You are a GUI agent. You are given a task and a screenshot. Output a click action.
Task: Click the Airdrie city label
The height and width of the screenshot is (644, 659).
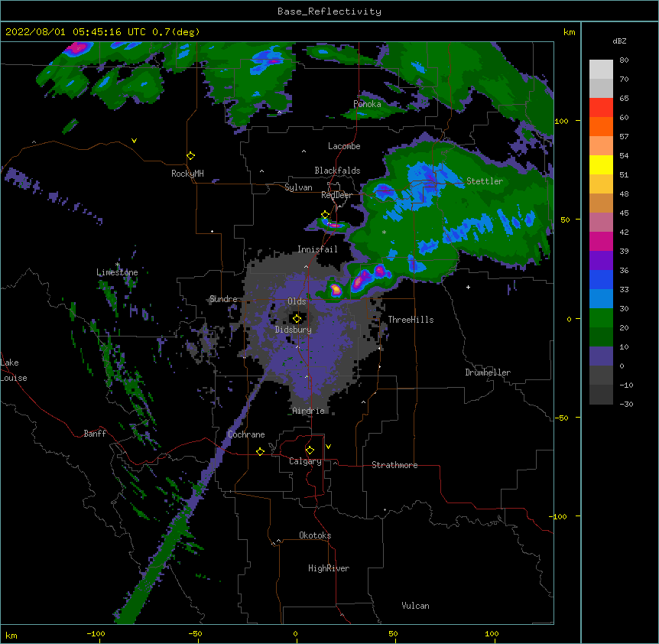coord(309,411)
